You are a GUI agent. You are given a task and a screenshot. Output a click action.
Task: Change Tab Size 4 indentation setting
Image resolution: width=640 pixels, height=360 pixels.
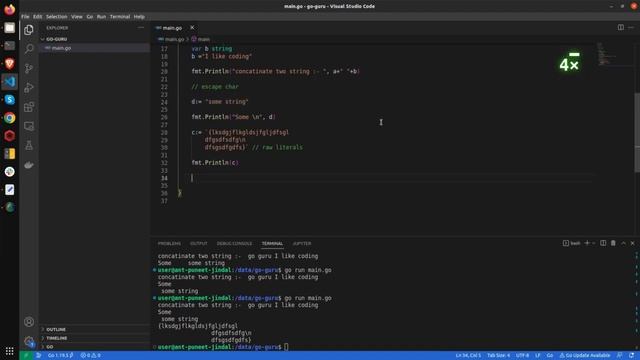tap(498, 356)
